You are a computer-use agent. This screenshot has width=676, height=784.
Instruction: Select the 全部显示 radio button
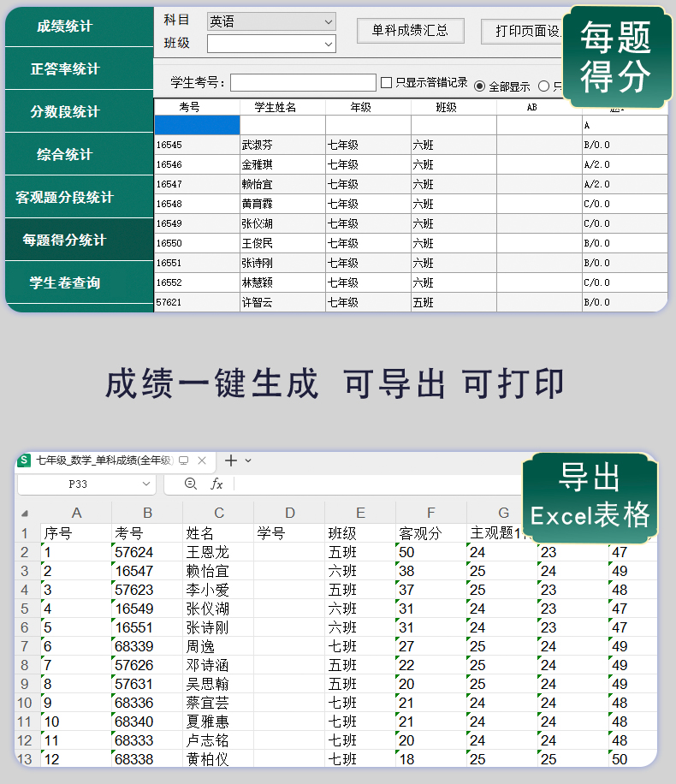coord(479,86)
